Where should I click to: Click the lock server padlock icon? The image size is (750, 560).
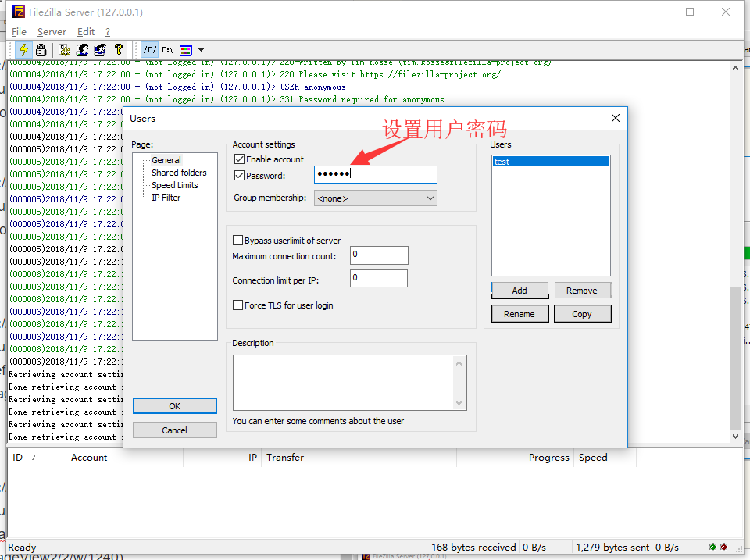[41, 50]
